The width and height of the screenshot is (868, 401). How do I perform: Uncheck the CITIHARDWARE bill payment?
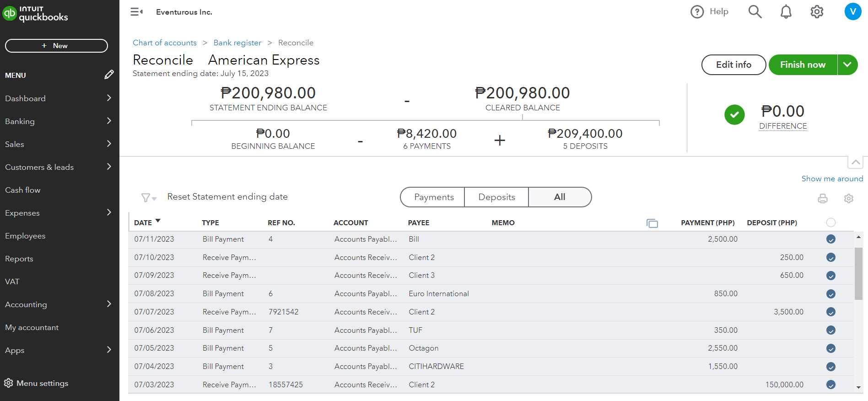831,367
